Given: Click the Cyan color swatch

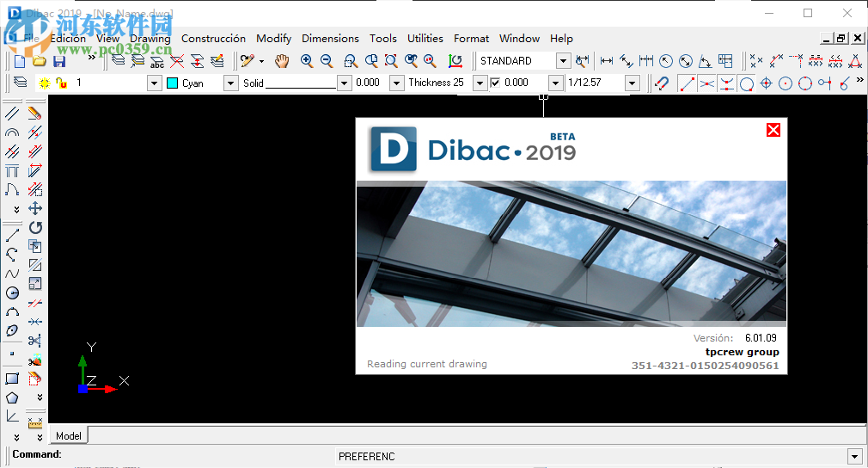Looking at the screenshot, I should [x=172, y=83].
